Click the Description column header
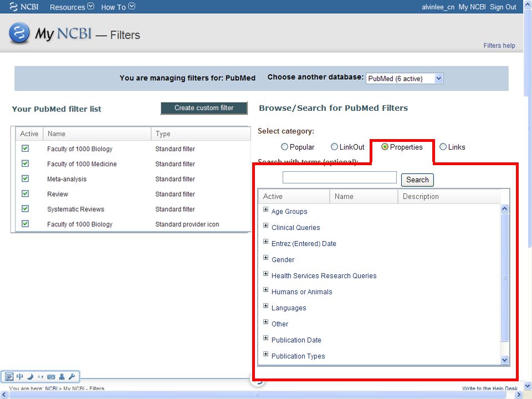The height and width of the screenshot is (399, 532). pos(449,196)
